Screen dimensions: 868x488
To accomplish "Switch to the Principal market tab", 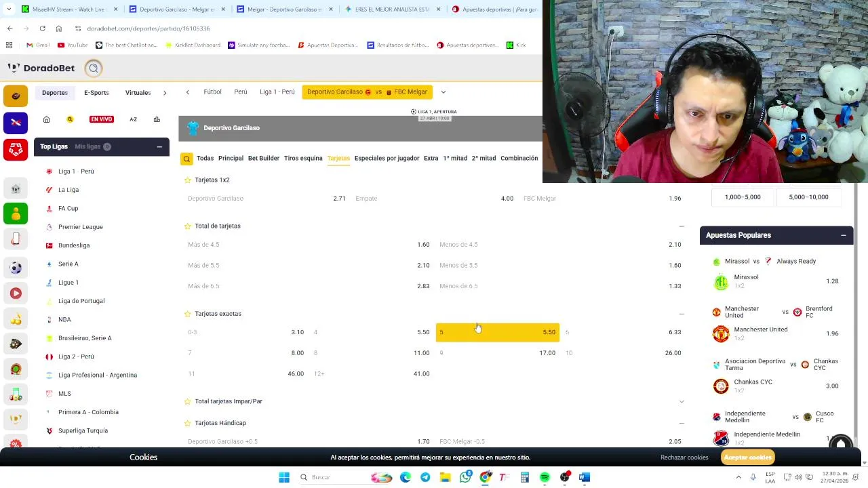I will (231, 159).
